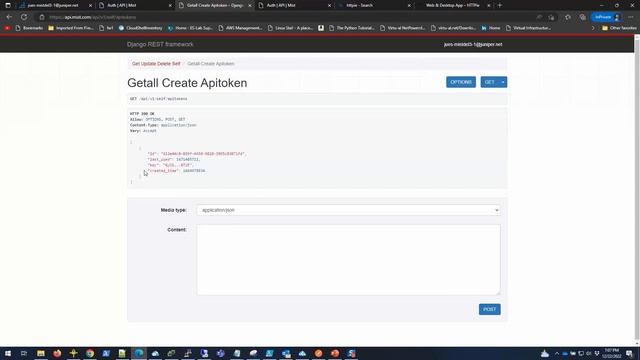Screen dimensions: 640x360
Task: Open the Get Update Delete Self breadcrumb link
Action: (156, 64)
